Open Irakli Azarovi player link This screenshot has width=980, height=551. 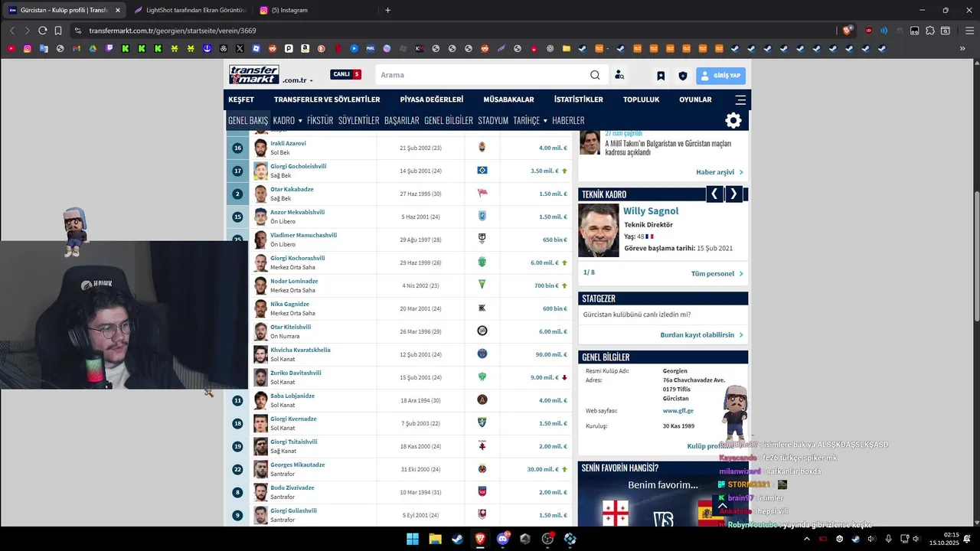[288, 143]
